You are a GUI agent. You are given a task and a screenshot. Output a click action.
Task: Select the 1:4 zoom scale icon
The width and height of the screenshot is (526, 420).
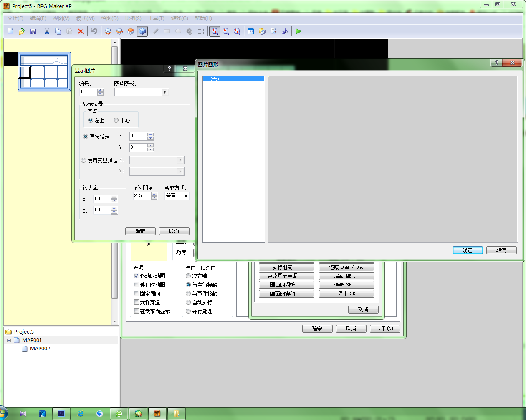coord(237,31)
